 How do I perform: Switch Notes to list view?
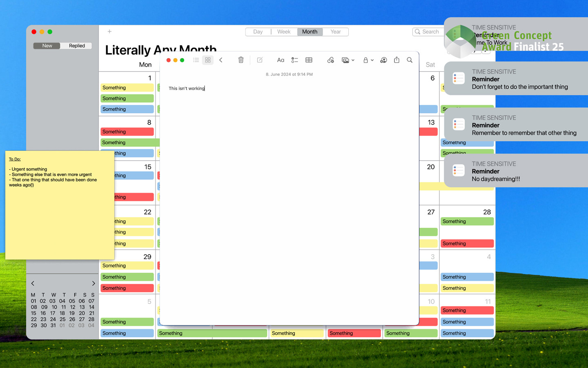click(196, 60)
